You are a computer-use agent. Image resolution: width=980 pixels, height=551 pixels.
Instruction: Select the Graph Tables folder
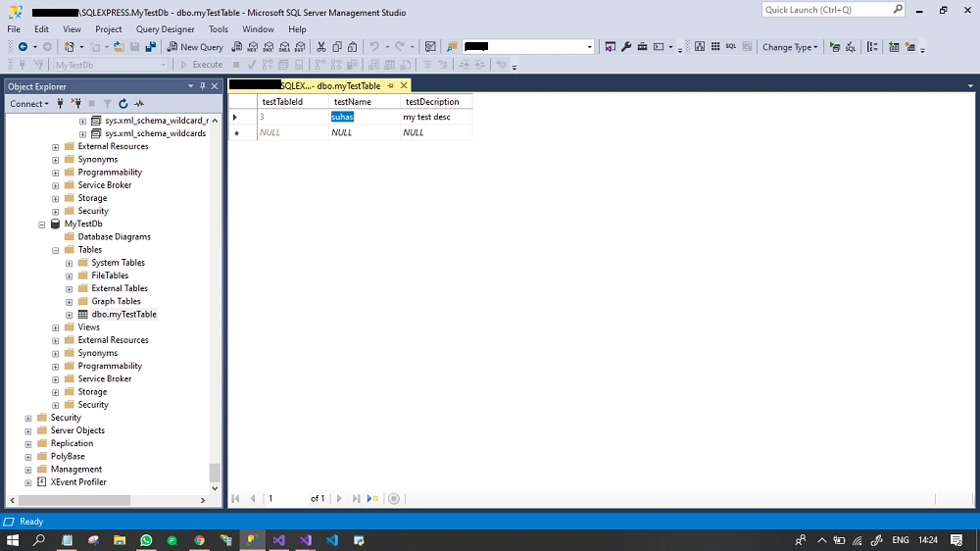click(x=116, y=301)
